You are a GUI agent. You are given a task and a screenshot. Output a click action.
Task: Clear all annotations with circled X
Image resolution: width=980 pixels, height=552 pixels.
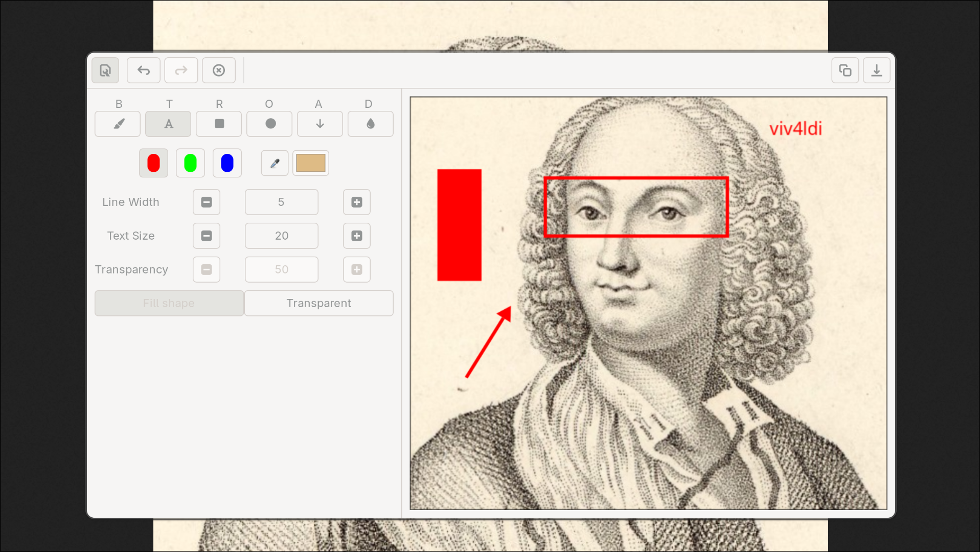click(x=219, y=71)
